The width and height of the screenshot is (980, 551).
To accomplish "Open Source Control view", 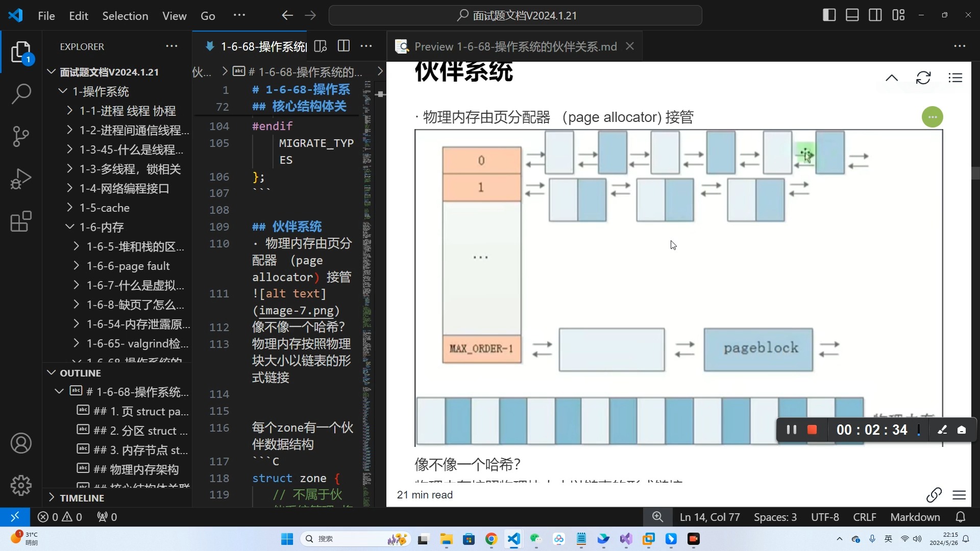I will point(21,136).
